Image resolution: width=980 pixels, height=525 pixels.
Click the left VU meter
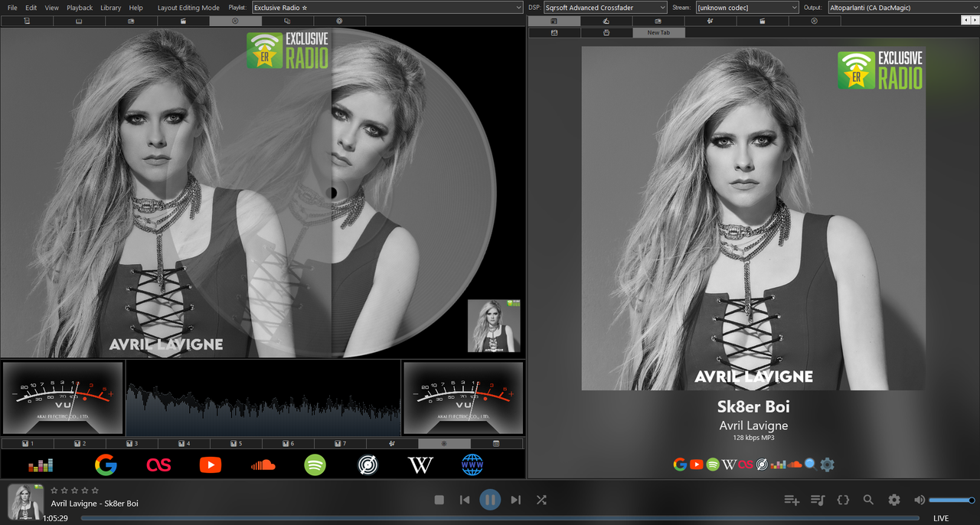[x=63, y=398]
